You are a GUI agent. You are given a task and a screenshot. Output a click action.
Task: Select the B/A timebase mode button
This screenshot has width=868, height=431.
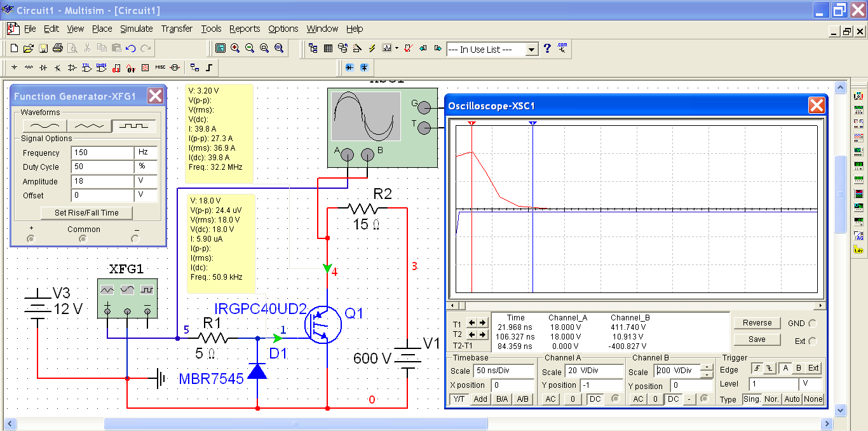pos(502,399)
